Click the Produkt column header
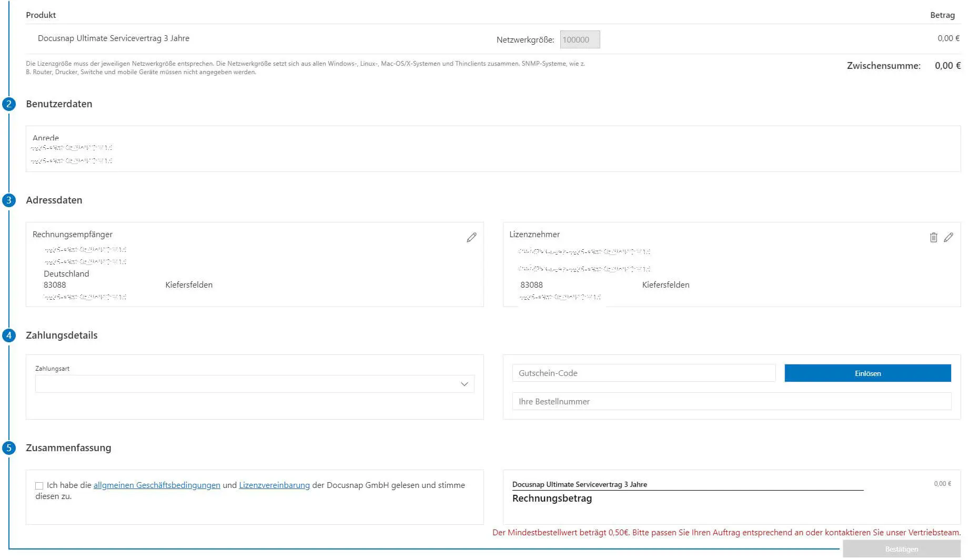 tap(41, 15)
